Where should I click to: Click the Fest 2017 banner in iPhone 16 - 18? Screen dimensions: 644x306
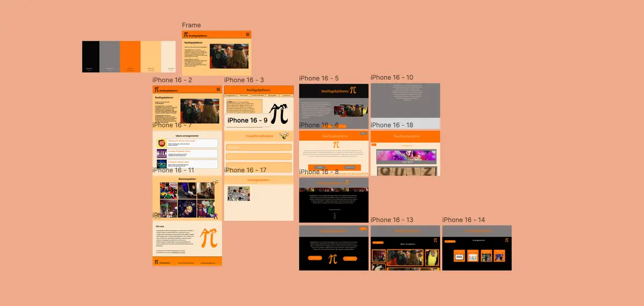click(x=406, y=156)
